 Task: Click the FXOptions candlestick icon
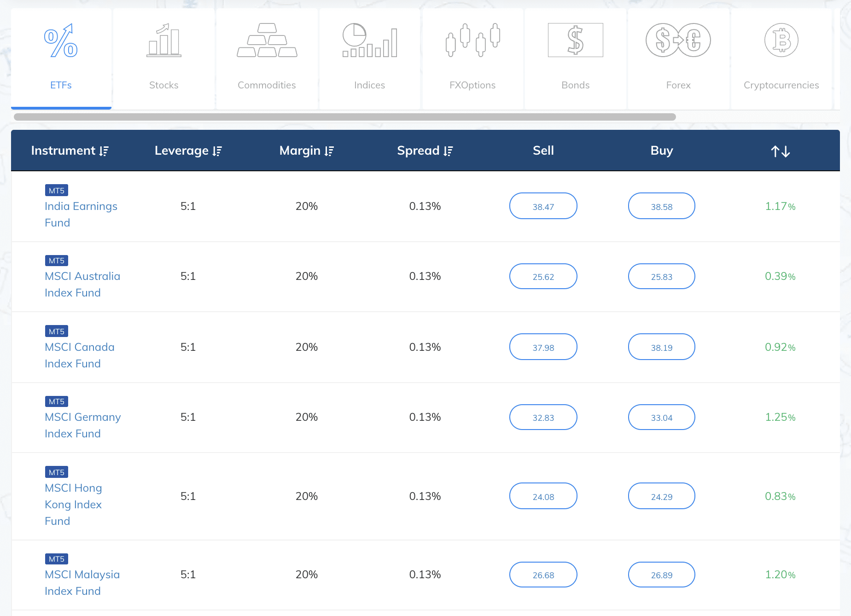[x=473, y=41]
